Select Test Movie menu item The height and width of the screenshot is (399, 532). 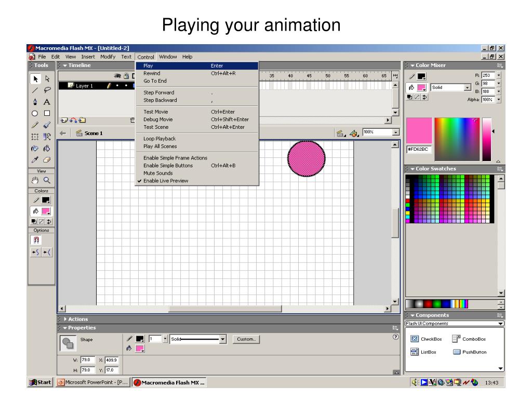click(x=197, y=112)
